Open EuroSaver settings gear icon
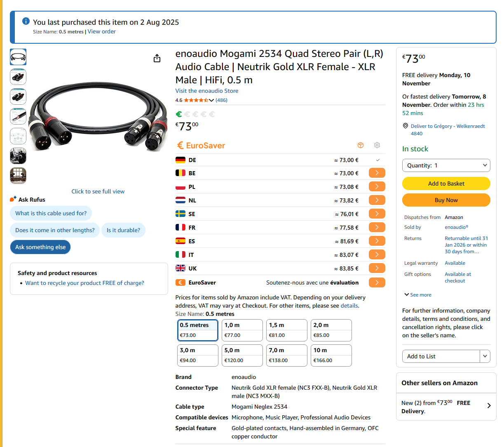 (377, 145)
